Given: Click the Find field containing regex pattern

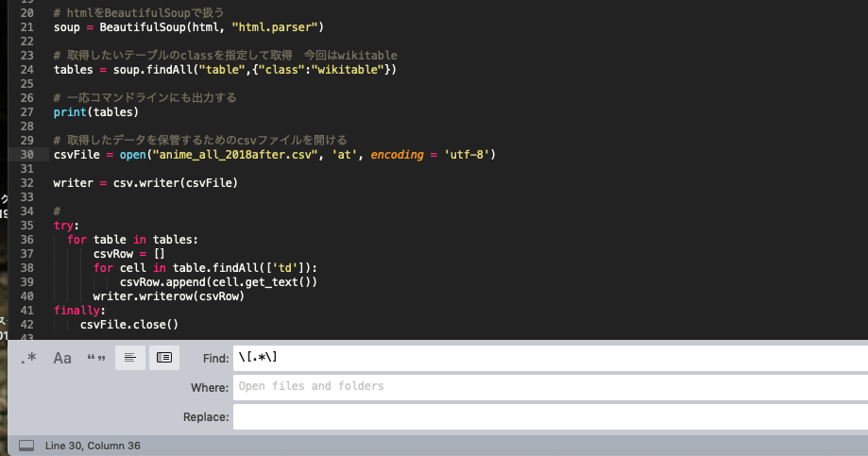Looking at the screenshot, I should coord(548,358).
